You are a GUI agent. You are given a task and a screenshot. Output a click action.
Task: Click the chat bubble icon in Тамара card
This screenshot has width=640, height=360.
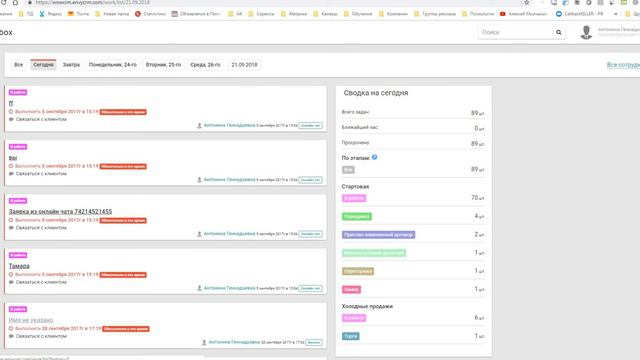11,282
